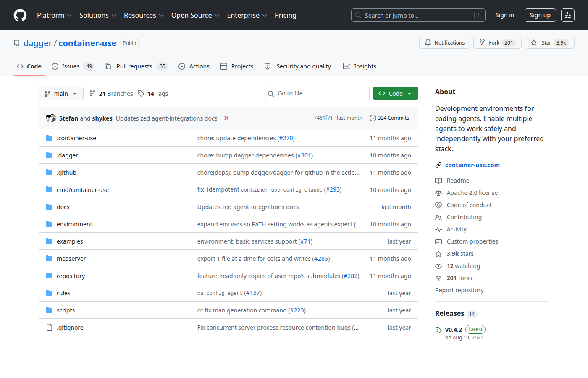Click the tag icon beside v0.4.2 release
Screen dimensions: 588x378
[x=438, y=330]
